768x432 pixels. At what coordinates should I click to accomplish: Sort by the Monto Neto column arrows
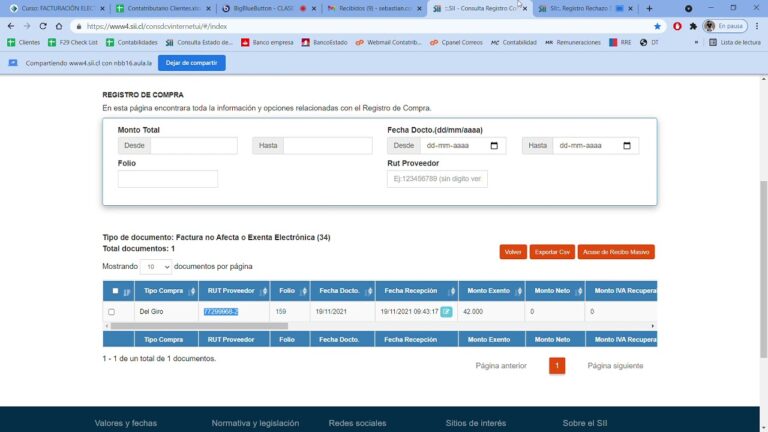click(579, 291)
